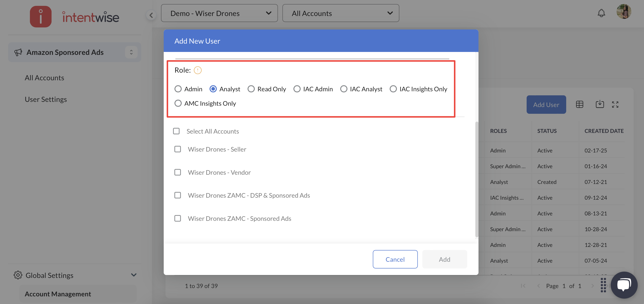
Task: Check Wiser Drones - Vendor account
Action: click(177, 172)
